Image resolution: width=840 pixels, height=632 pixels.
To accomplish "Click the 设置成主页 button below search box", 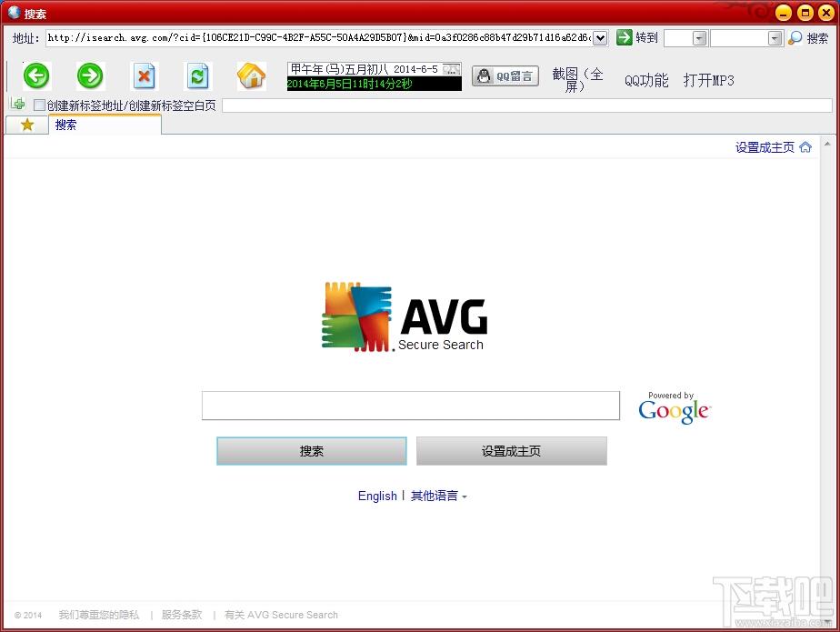I will 512,451.
